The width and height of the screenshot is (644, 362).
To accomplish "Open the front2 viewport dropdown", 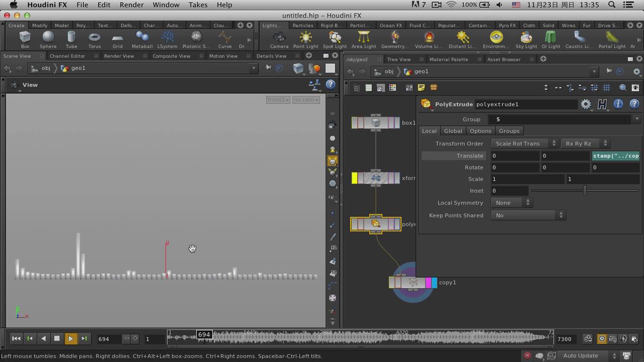I will 278,100.
